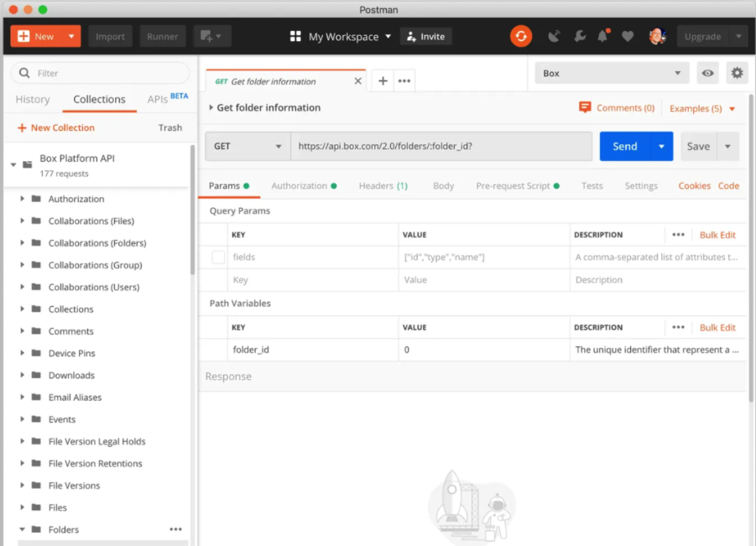The height and width of the screenshot is (546, 756).
Task: Click Bulk Edit for Query Params
Action: coord(717,235)
